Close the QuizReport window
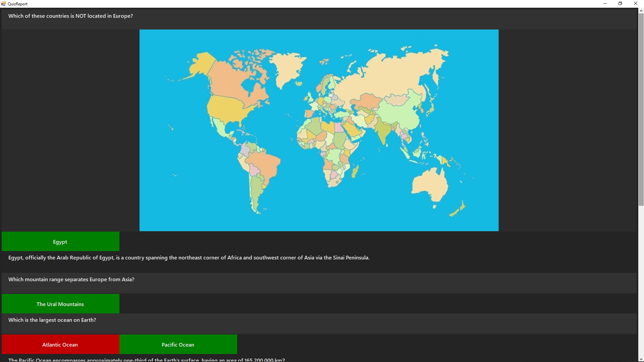Viewport: 644px width, 362px height. pyautogui.click(x=635, y=4)
